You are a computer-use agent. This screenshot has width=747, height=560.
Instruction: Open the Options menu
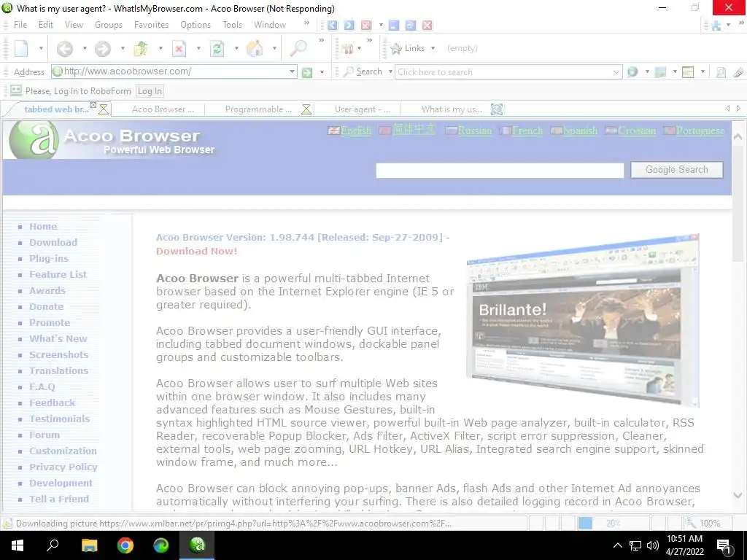click(196, 25)
